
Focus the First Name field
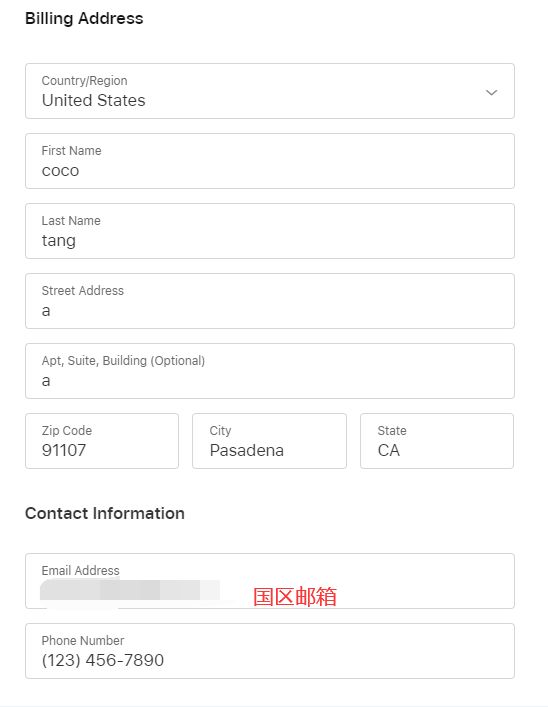pyautogui.click(x=270, y=161)
